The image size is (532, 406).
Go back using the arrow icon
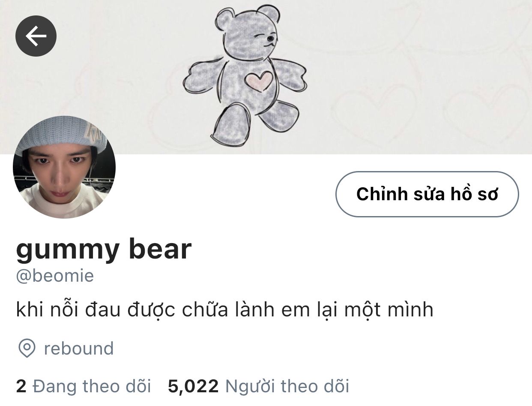[x=36, y=36]
